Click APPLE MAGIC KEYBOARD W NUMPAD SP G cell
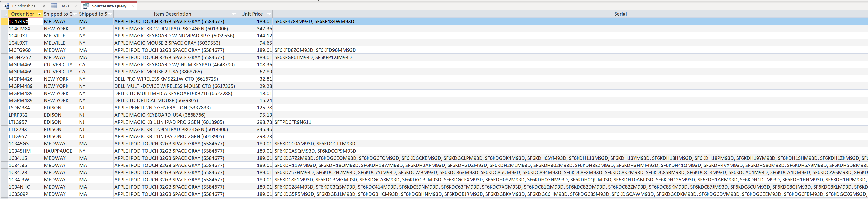 [175, 36]
